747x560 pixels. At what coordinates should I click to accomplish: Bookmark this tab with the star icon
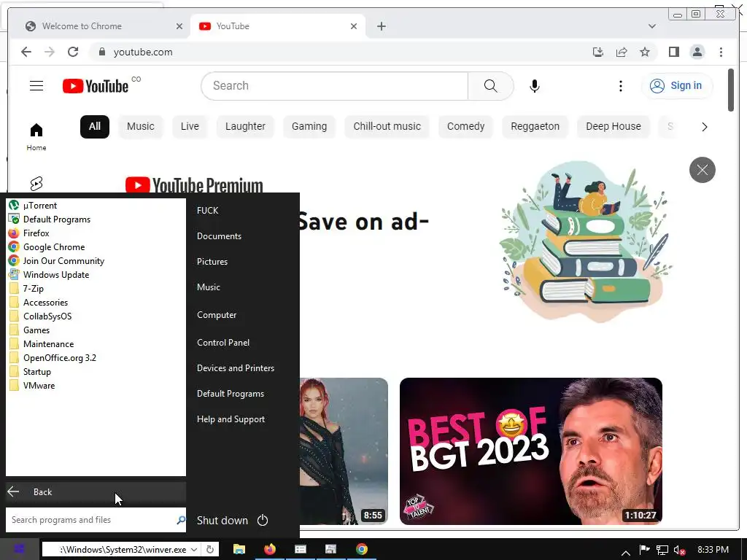[x=645, y=52]
